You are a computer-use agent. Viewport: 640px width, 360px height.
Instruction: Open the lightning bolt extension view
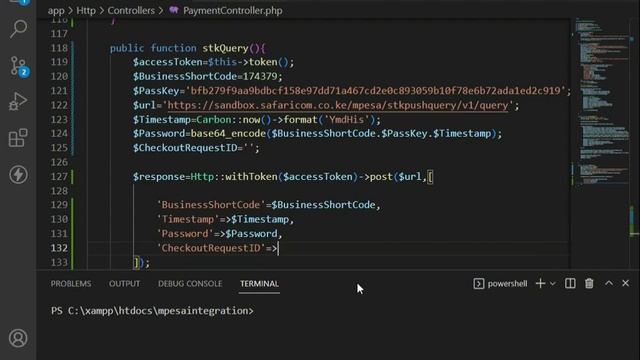coord(18,175)
